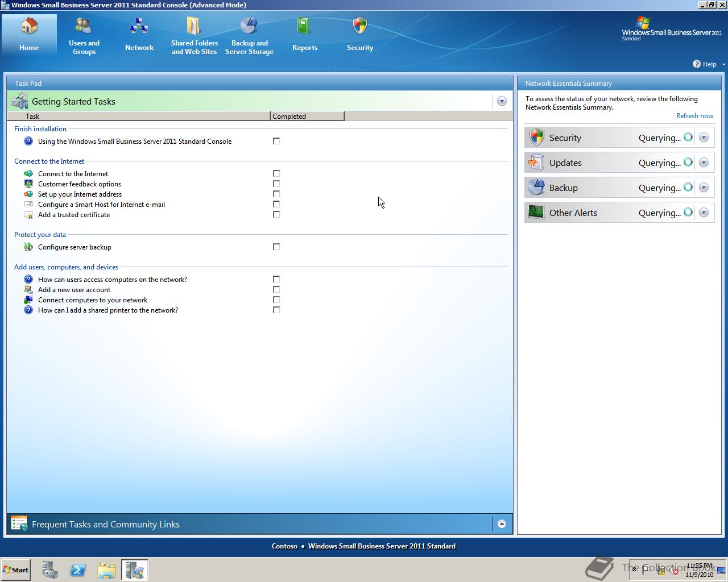This screenshot has height=582, width=728.
Task: Mark Connect to the Internet as completed
Action: click(276, 173)
